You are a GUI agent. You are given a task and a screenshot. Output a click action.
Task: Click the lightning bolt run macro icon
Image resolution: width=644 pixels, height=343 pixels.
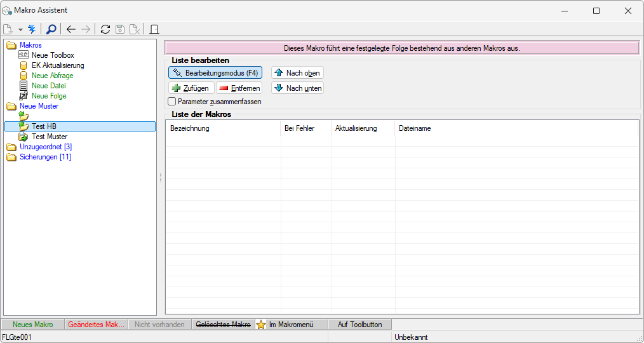(32, 29)
